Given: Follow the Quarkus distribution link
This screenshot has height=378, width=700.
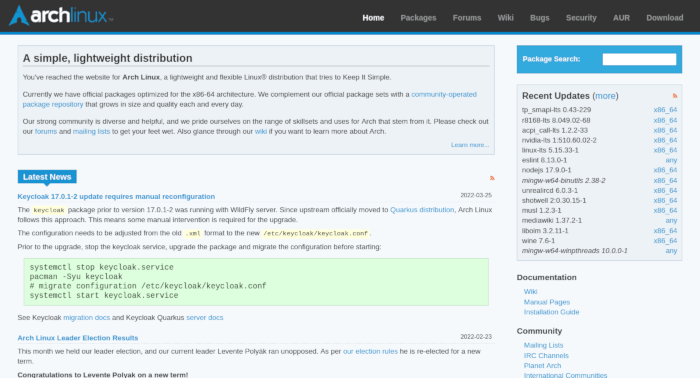Looking at the screenshot, I should (x=422, y=210).
